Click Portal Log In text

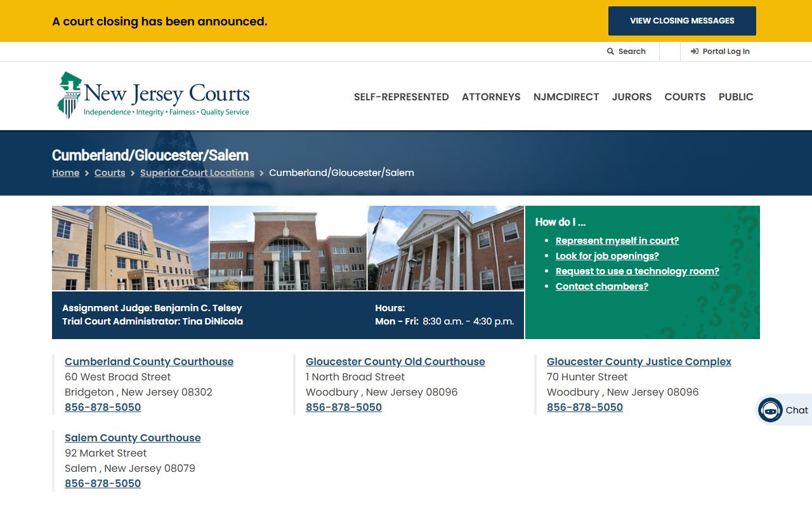pos(726,51)
